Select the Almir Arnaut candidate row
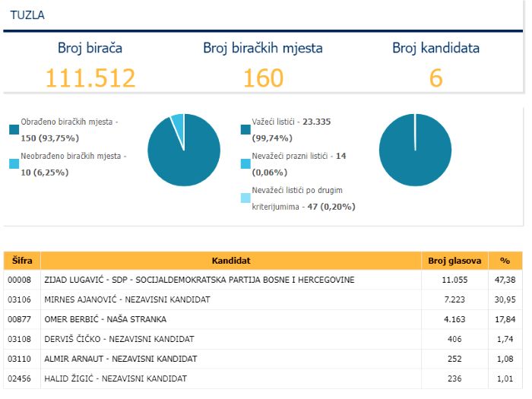532x399 pixels. coord(263,359)
